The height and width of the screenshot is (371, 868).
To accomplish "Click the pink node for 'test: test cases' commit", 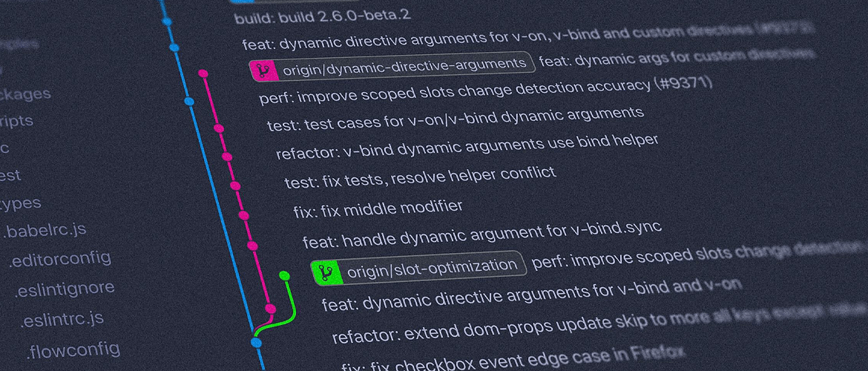I will click(x=219, y=128).
